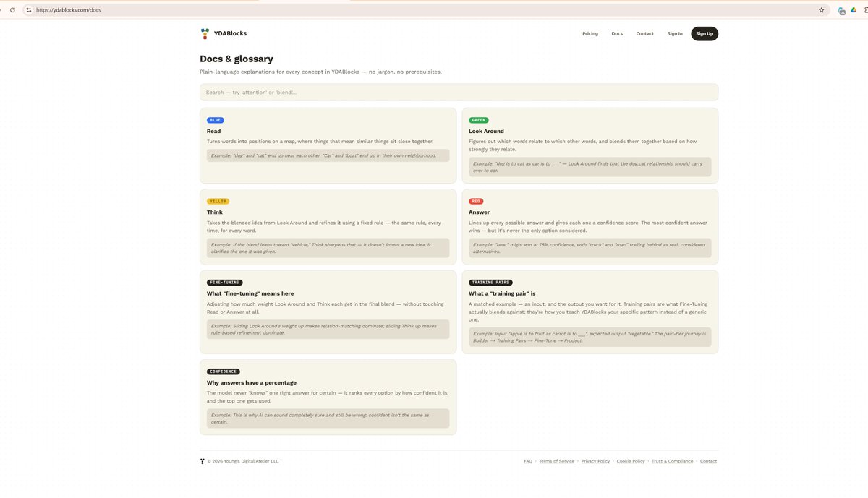Click the 'Plain-language explanations' subtitle text
This screenshot has height=498, width=868.
pos(320,72)
